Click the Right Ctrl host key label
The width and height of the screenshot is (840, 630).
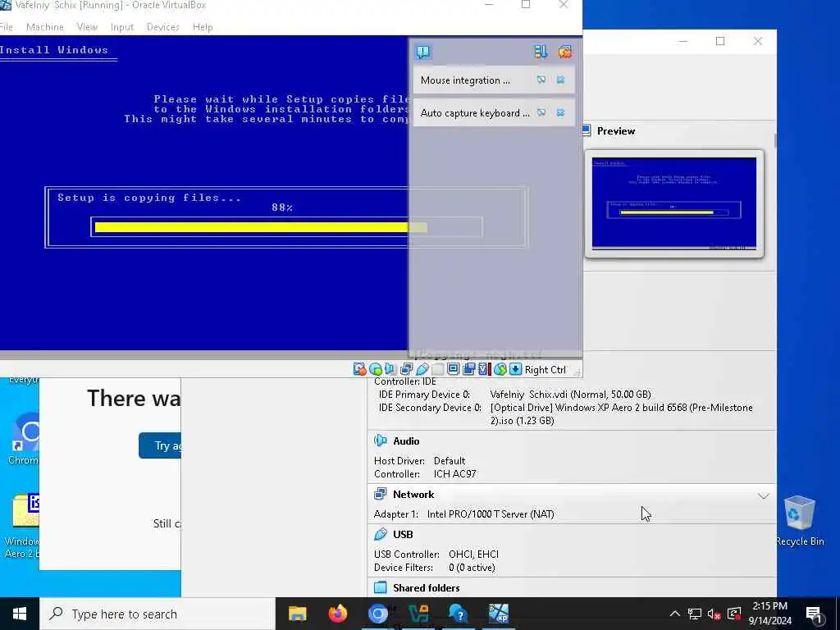[545, 370]
